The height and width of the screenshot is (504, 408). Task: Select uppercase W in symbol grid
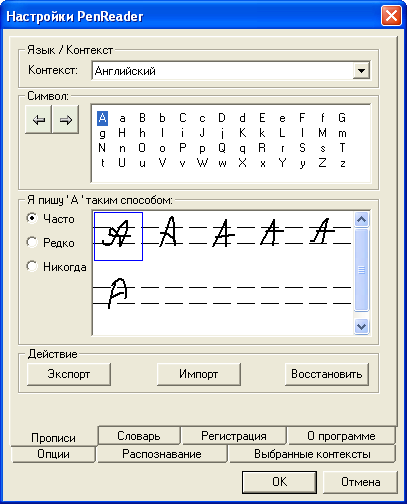point(202,163)
